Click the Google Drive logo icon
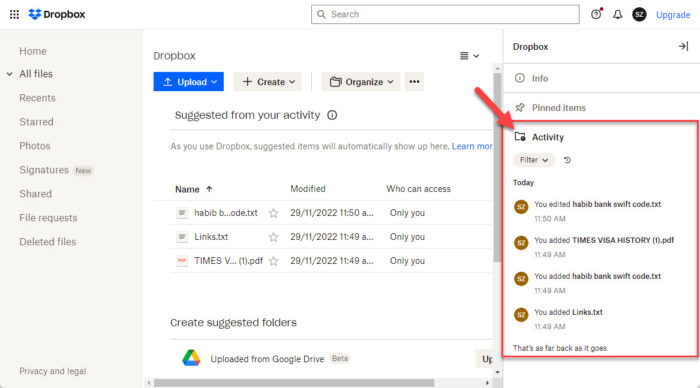The width and height of the screenshot is (700, 388). [x=191, y=358]
